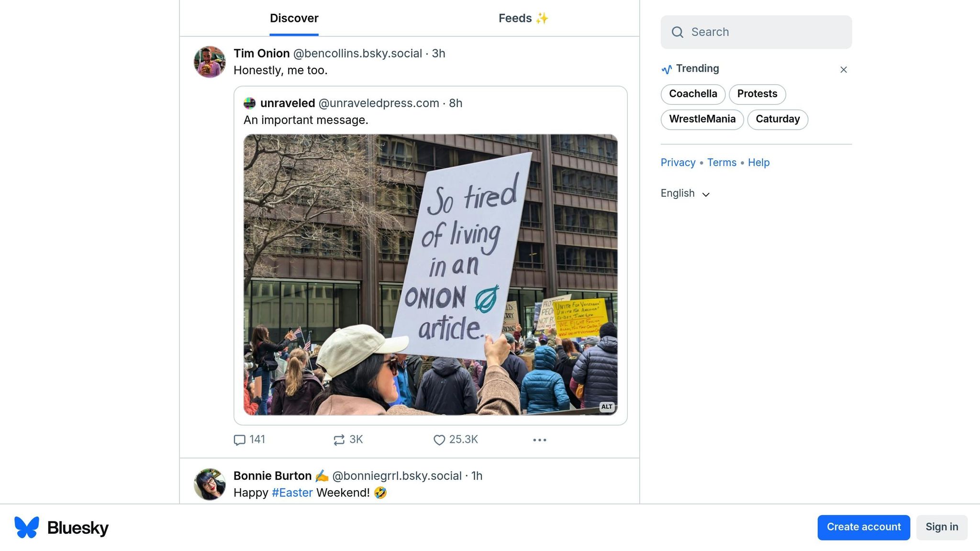Open the WrestleMania trending topic
Image resolution: width=980 pixels, height=551 pixels.
[702, 119]
